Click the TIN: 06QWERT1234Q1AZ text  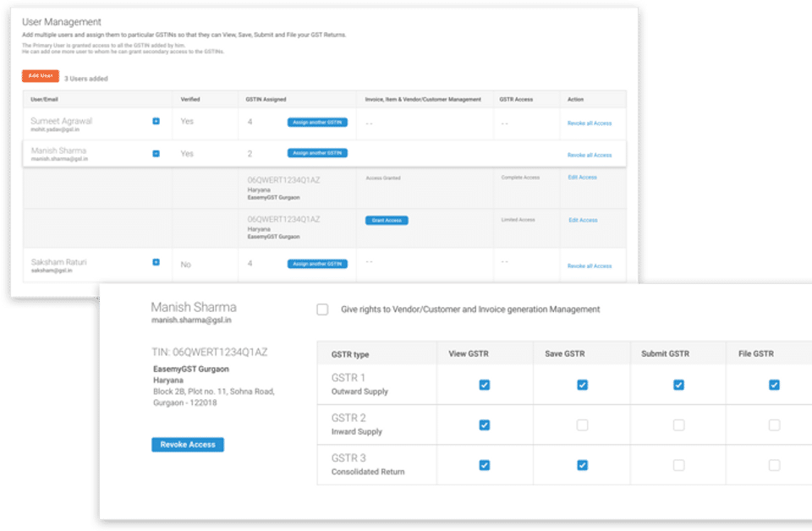209,353
